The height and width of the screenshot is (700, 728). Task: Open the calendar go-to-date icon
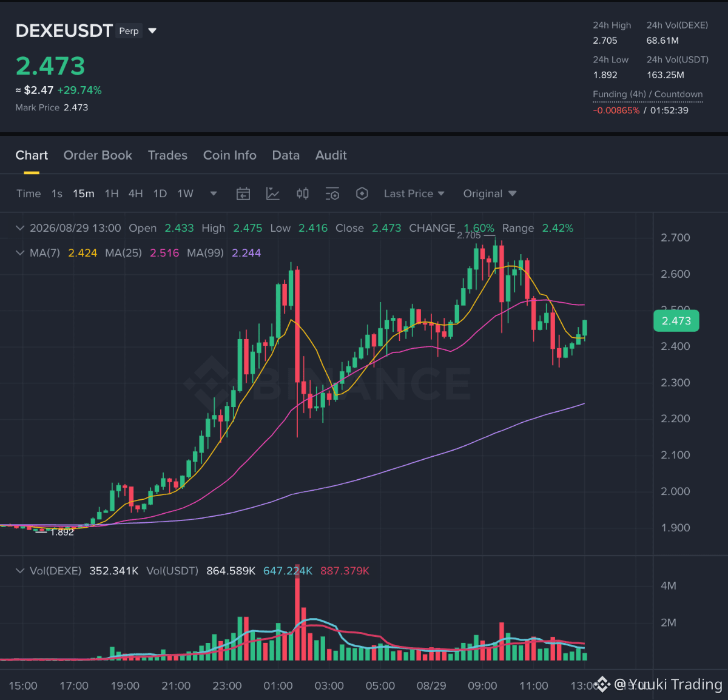[x=243, y=194]
